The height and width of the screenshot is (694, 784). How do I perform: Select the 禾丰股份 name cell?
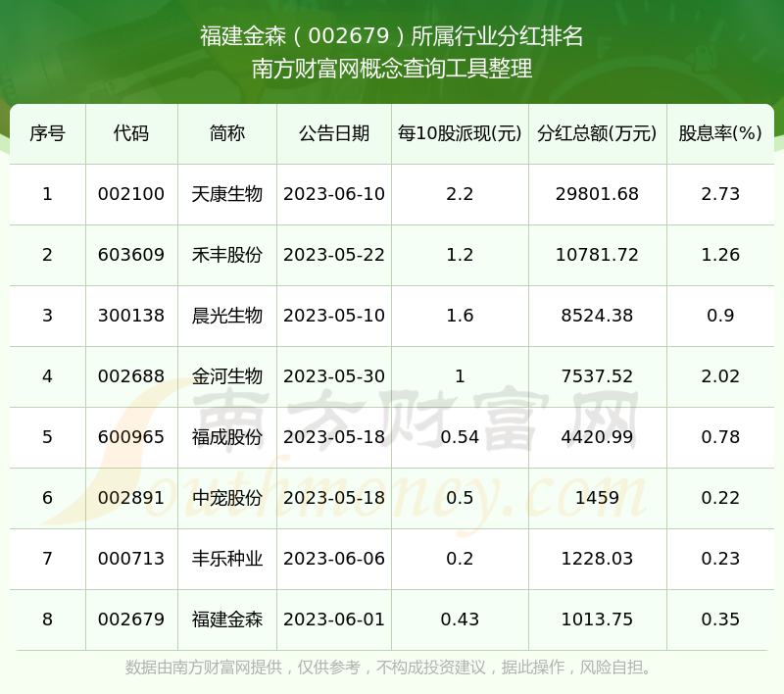tap(226, 255)
